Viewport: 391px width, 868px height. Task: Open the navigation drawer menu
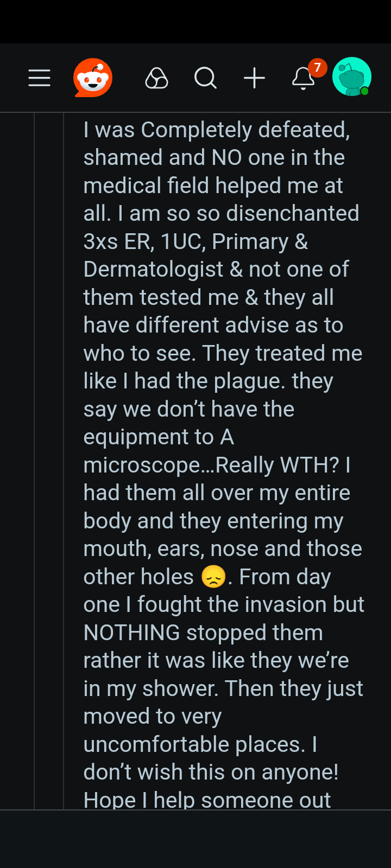click(x=39, y=78)
